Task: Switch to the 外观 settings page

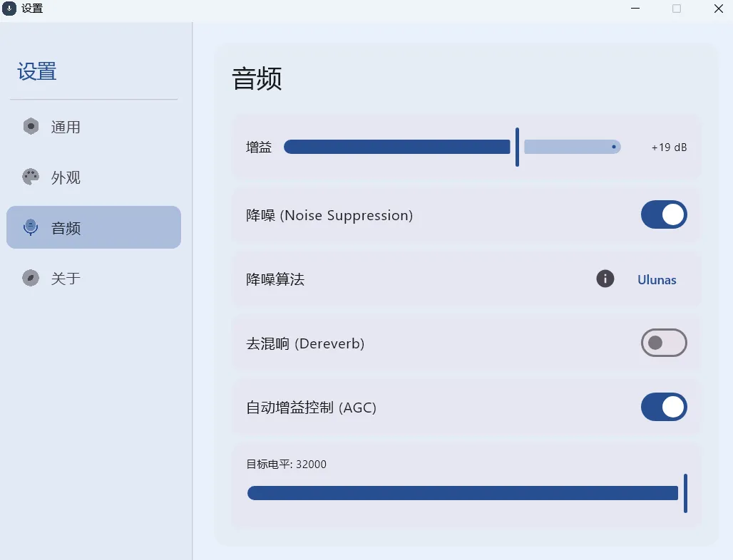Action: [66, 177]
